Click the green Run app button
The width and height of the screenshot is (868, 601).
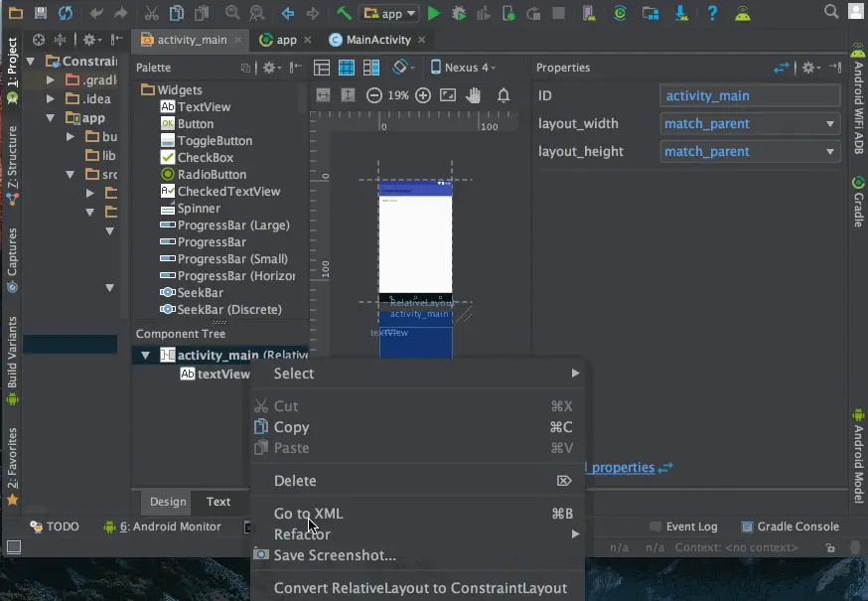(x=434, y=14)
